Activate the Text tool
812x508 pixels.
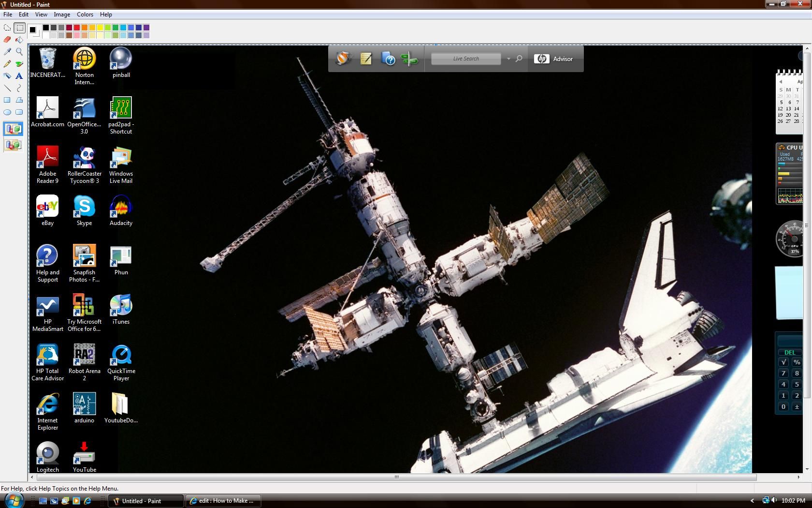19,76
